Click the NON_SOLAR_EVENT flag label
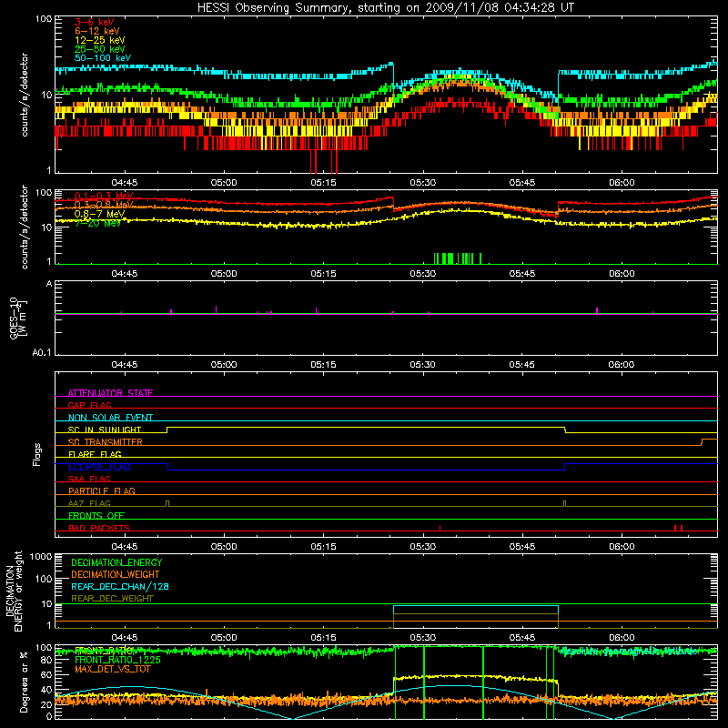The image size is (728, 728). [110, 418]
